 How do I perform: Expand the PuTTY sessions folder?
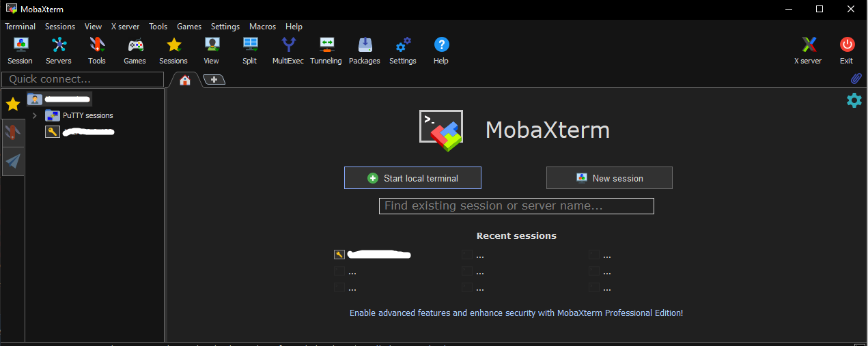tap(34, 115)
